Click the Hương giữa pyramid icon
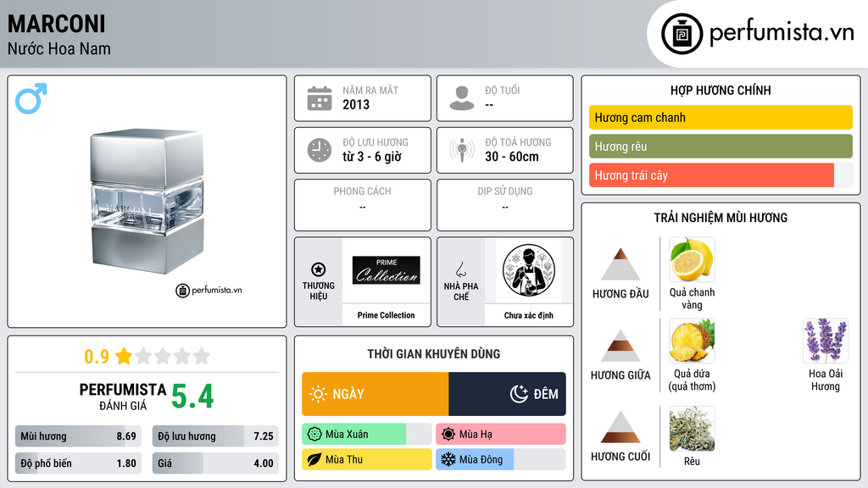 [620, 346]
